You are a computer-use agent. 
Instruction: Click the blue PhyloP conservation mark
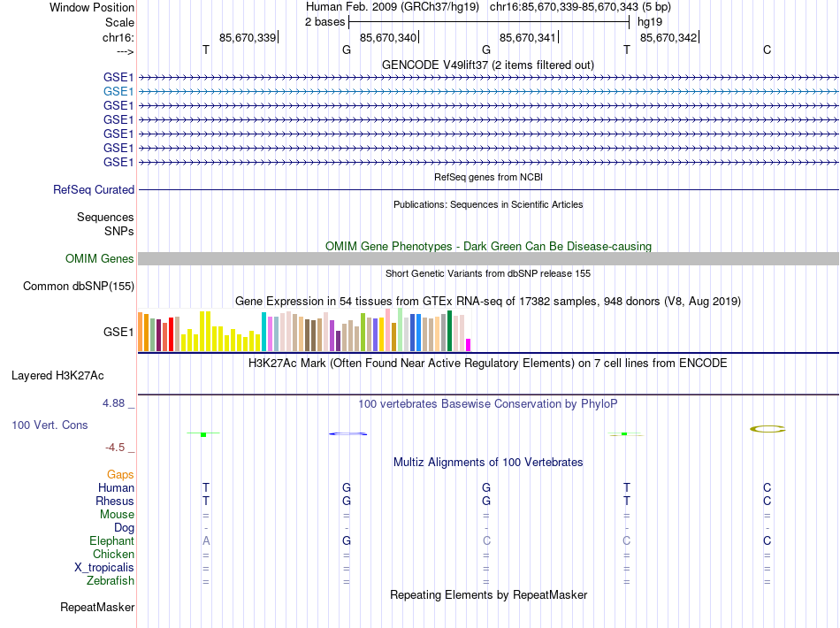point(347,433)
